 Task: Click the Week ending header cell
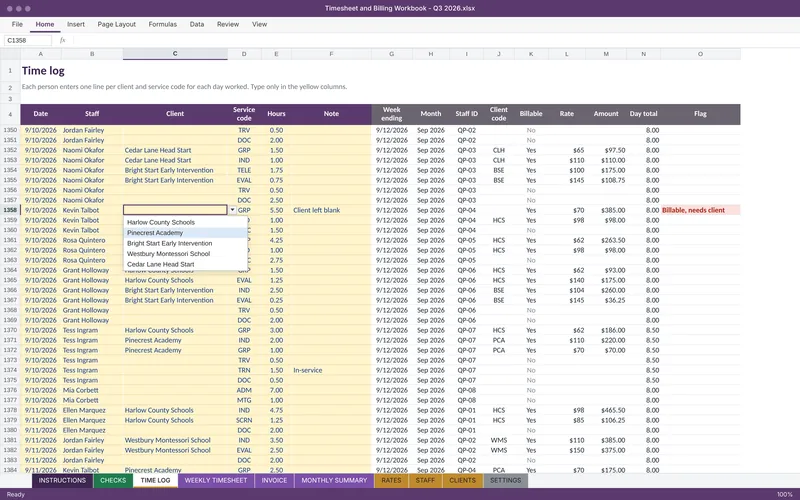point(391,114)
